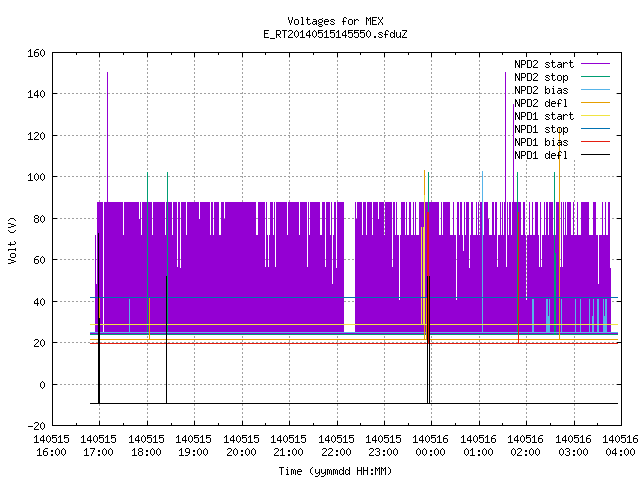This screenshot has width=640, height=480.
Task: Click the light blue sample beside NPD2 bias
Action: 595,90
